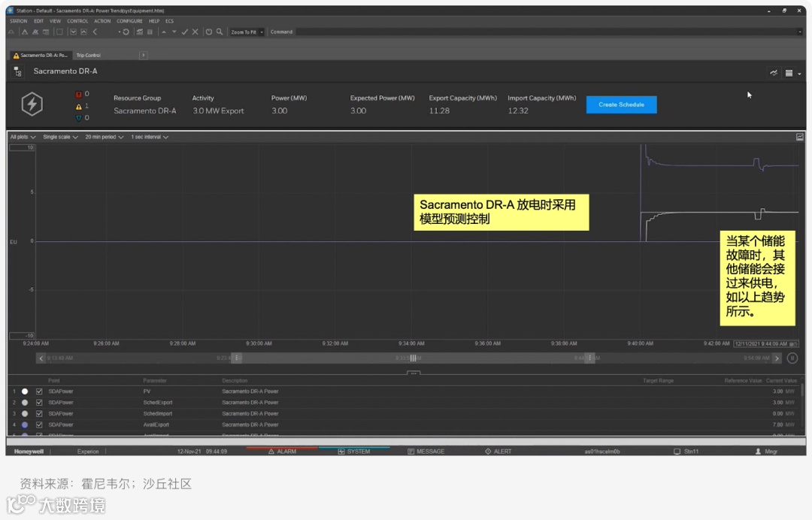Click the hierarchy icon beside Sacramento DR-A title
The height and width of the screenshot is (520, 812).
(x=18, y=72)
